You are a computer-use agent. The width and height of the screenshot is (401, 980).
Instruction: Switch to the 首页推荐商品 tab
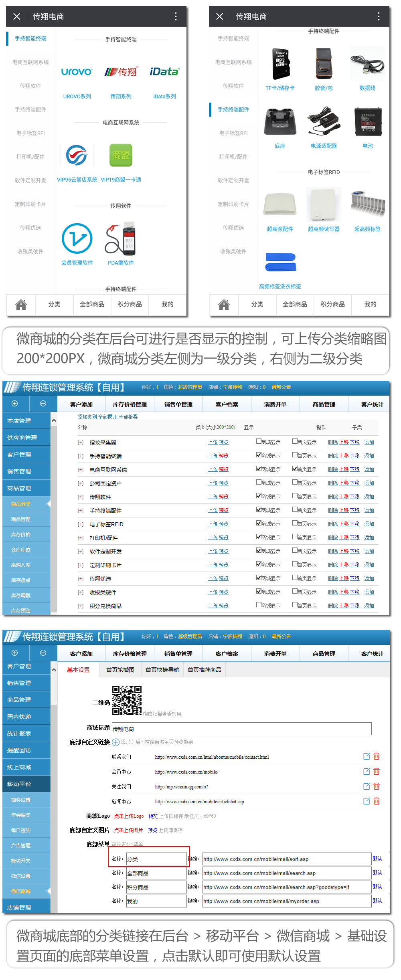[205, 670]
